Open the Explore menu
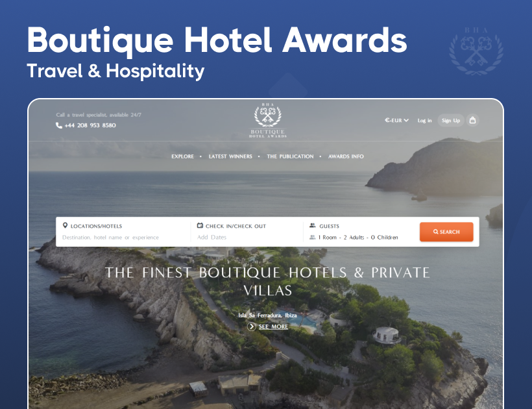The height and width of the screenshot is (409, 532). point(182,156)
